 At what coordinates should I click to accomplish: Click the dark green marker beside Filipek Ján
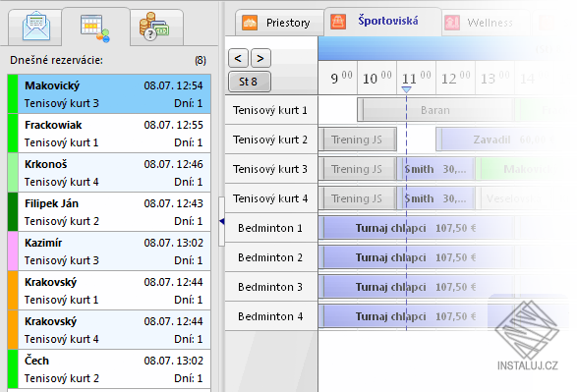[13, 212]
